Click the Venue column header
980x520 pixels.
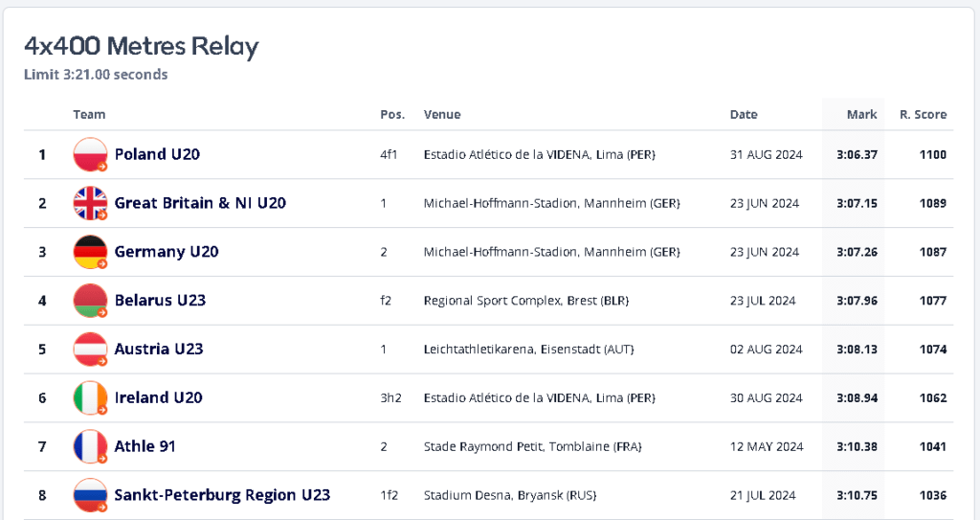[x=442, y=115]
